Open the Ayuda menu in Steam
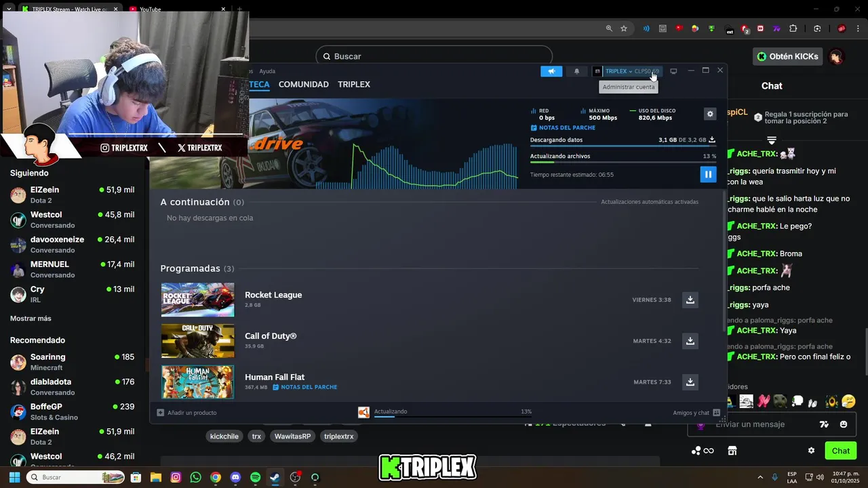 pos(267,71)
